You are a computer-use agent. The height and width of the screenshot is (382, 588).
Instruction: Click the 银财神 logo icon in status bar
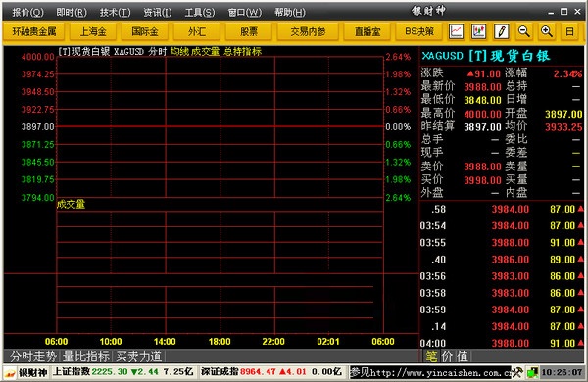pos(10,373)
